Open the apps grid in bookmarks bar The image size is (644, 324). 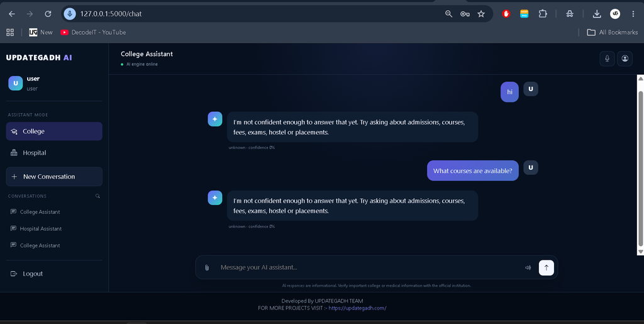pos(10,33)
